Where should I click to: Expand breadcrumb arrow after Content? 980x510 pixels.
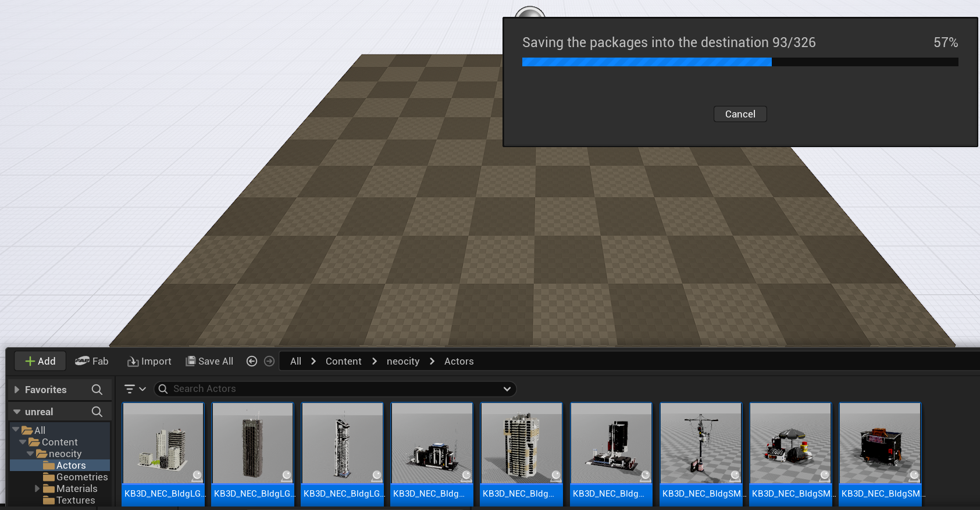click(374, 361)
